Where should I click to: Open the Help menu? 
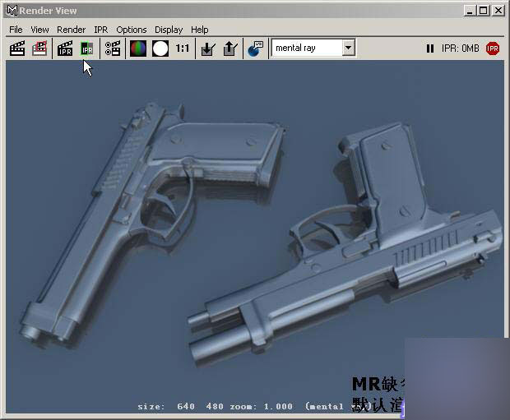tap(199, 30)
